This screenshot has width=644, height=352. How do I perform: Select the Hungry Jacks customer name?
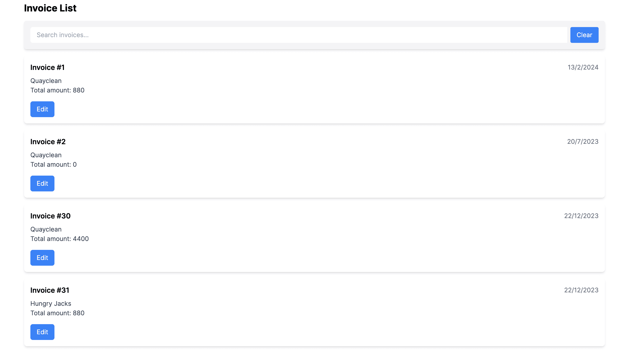(51, 304)
